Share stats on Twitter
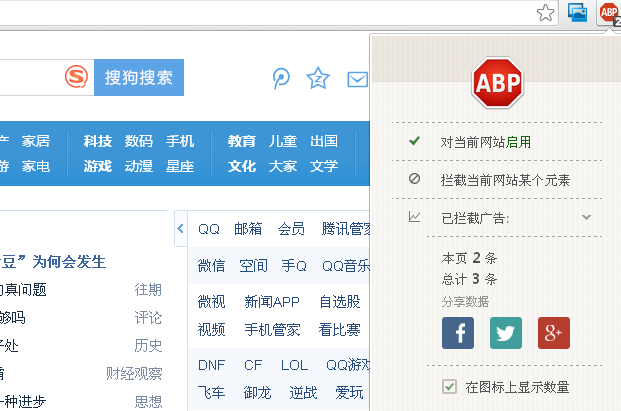Image resolution: width=621 pixels, height=411 pixels. (506, 333)
